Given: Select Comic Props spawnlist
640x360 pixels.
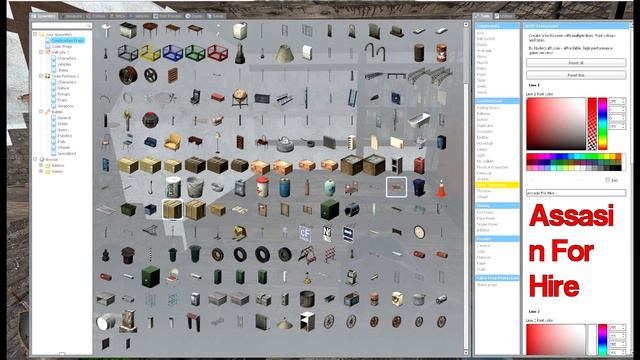Looking at the screenshot, I should click(x=62, y=47).
